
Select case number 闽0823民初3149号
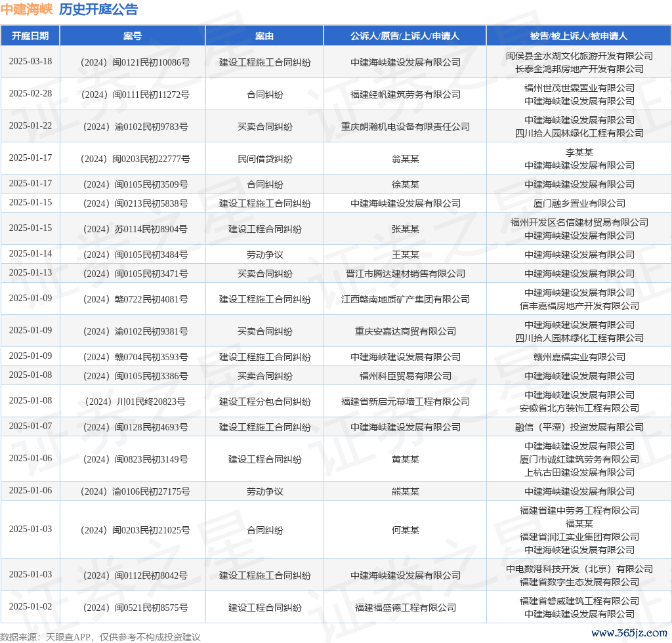tap(135, 460)
